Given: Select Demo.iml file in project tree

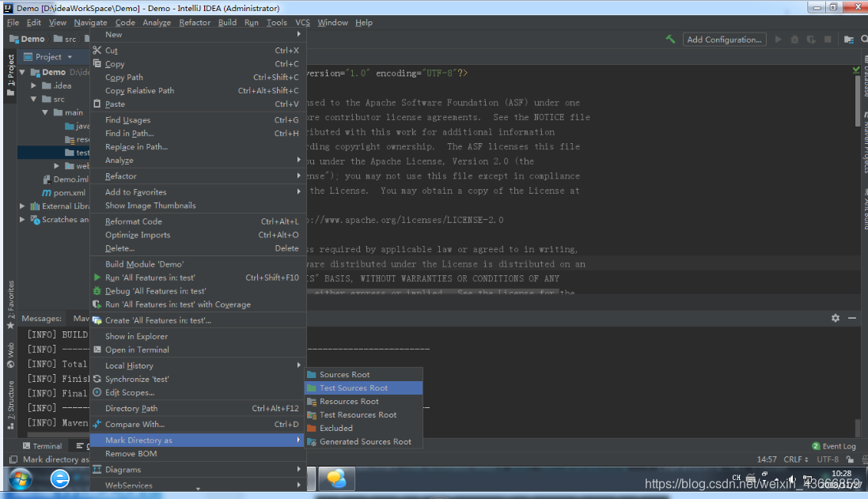Looking at the screenshot, I should point(66,180).
